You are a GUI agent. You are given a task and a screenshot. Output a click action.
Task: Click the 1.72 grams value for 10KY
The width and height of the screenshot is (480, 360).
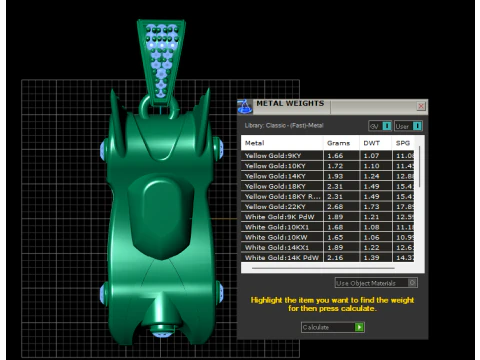point(335,166)
